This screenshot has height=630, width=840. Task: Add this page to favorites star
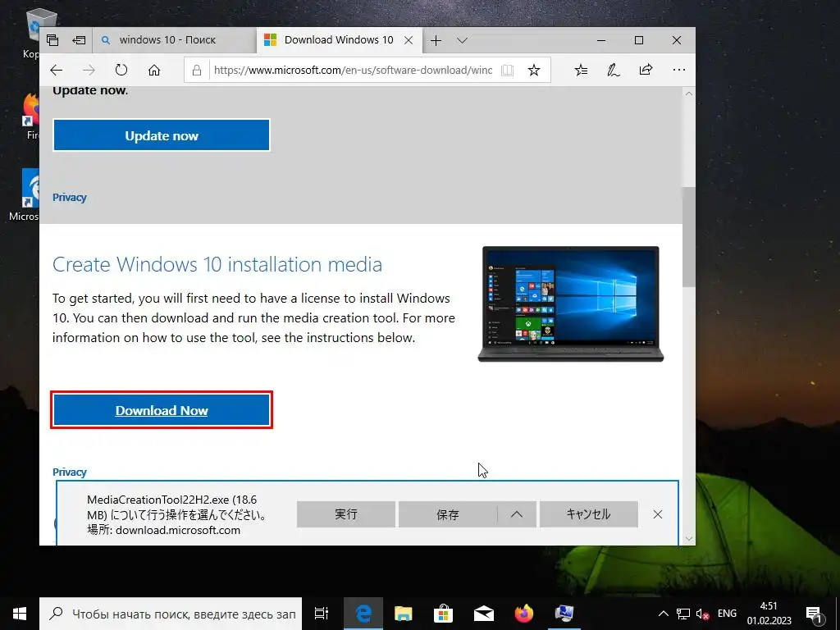coord(533,71)
